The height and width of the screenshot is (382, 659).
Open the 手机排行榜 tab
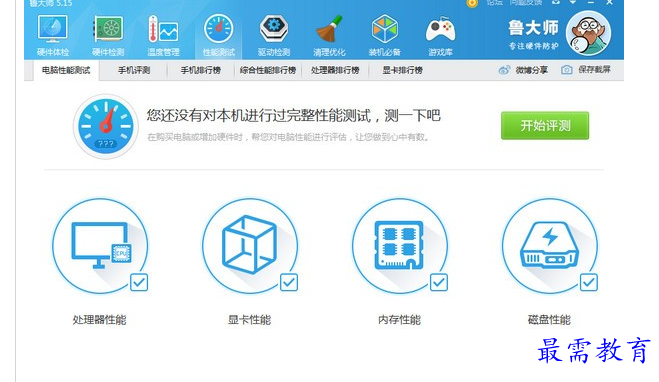click(x=200, y=70)
